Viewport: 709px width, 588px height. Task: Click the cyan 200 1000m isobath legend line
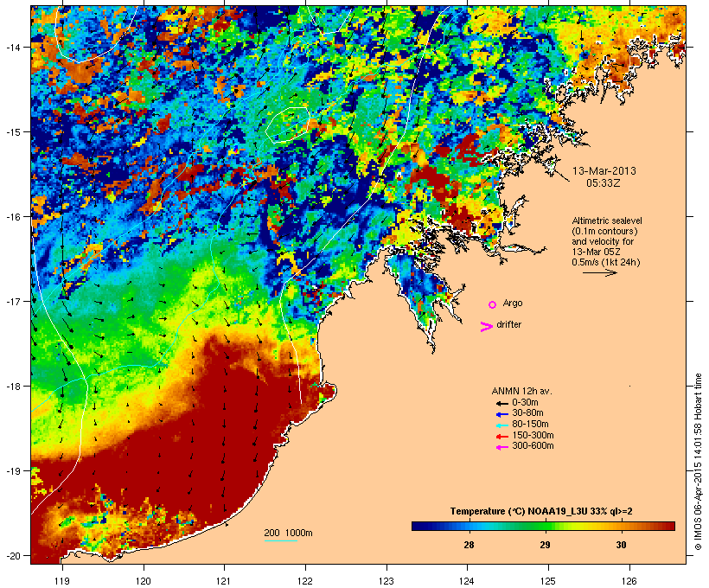[280, 540]
